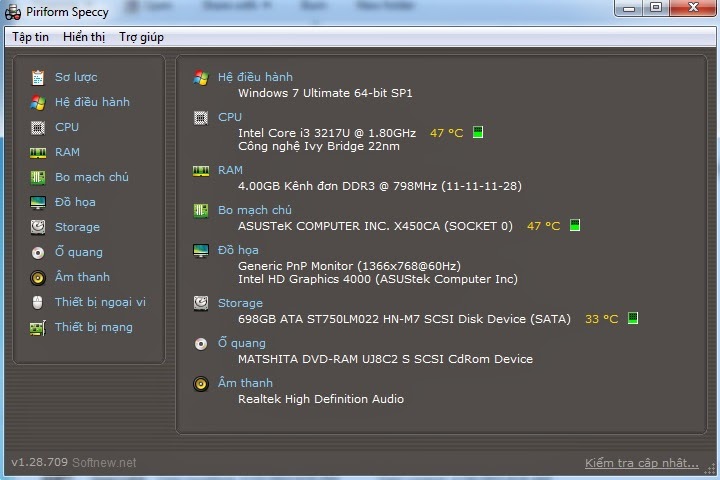Select Ổ quang in the sidebar
Screen dimensions: 720x480
pos(79,252)
